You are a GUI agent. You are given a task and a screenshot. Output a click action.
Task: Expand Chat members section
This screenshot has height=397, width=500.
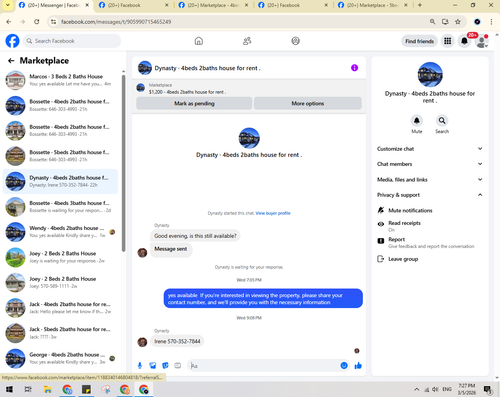click(x=430, y=164)
